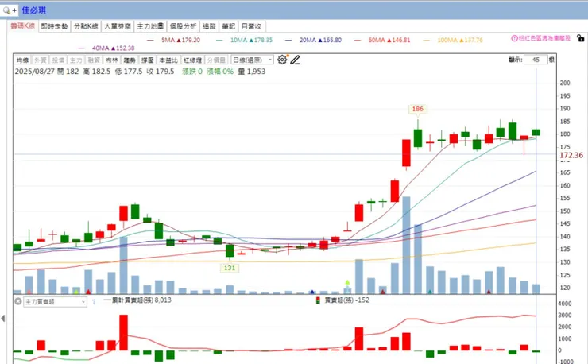Click the 買賣超(張) -152 value text
The height and width of the screenshot is (364, 588).
[347, 300]
